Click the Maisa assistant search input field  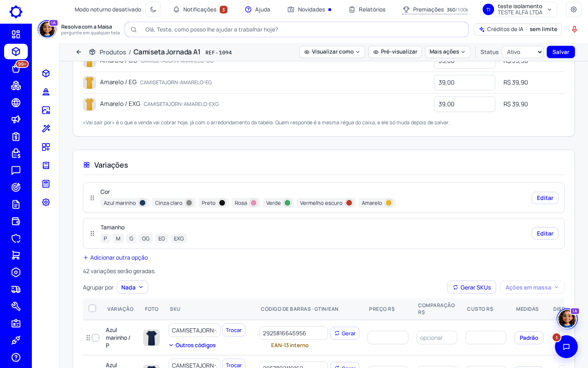coord(296,29)
